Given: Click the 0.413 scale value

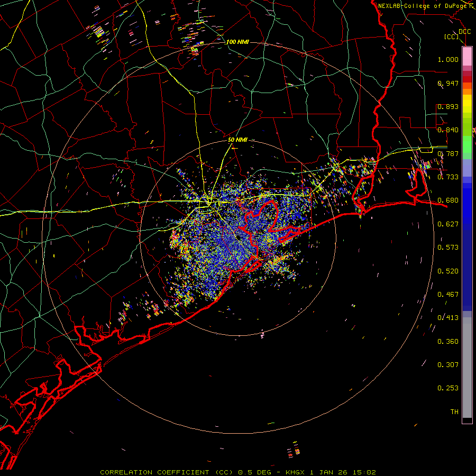Looking at the screenshot, I should pos(448,318).
